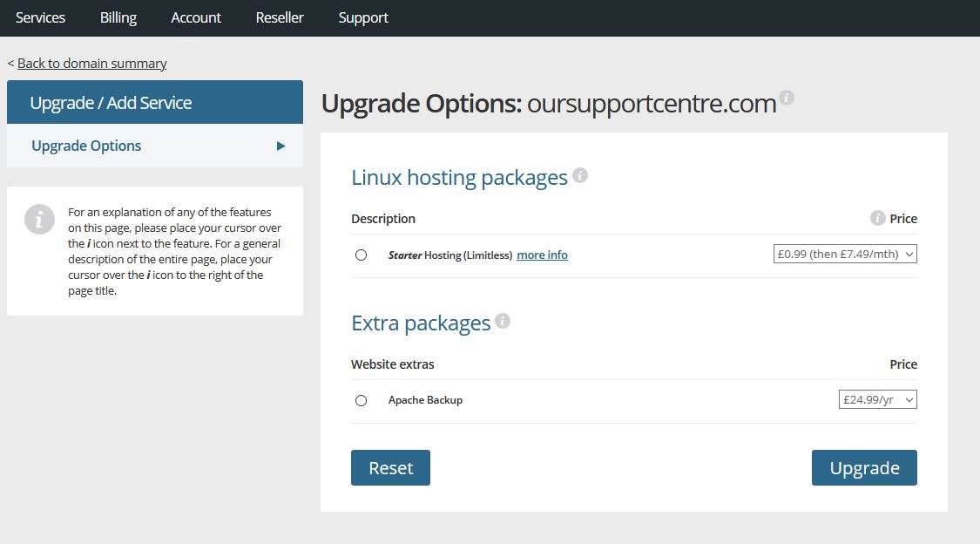
Task: Select the Starter Hosting radio button
Action: 362,255
